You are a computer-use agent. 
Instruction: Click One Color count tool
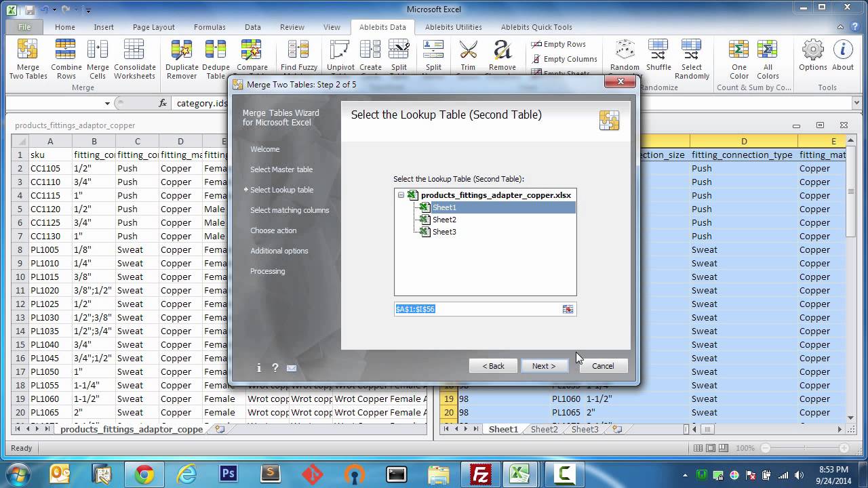coord(738,60)
